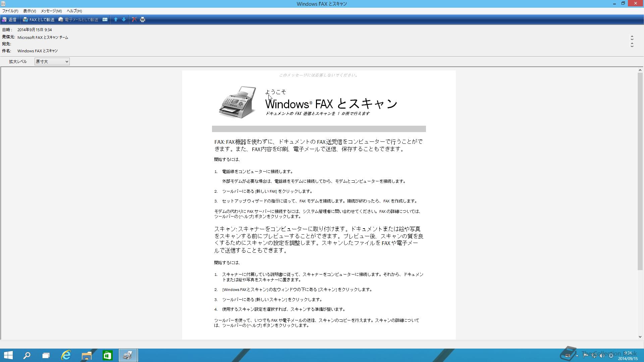
Task: Open File Explorer from the taskbar
Action: (x=87, y=355)
